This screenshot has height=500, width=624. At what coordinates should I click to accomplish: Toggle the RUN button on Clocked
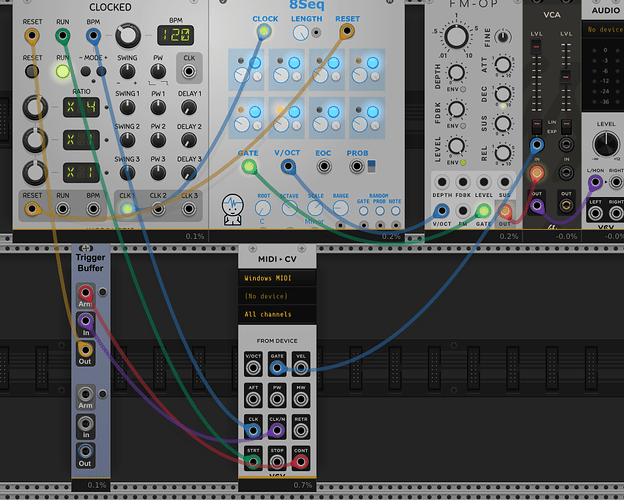point(63,71)
